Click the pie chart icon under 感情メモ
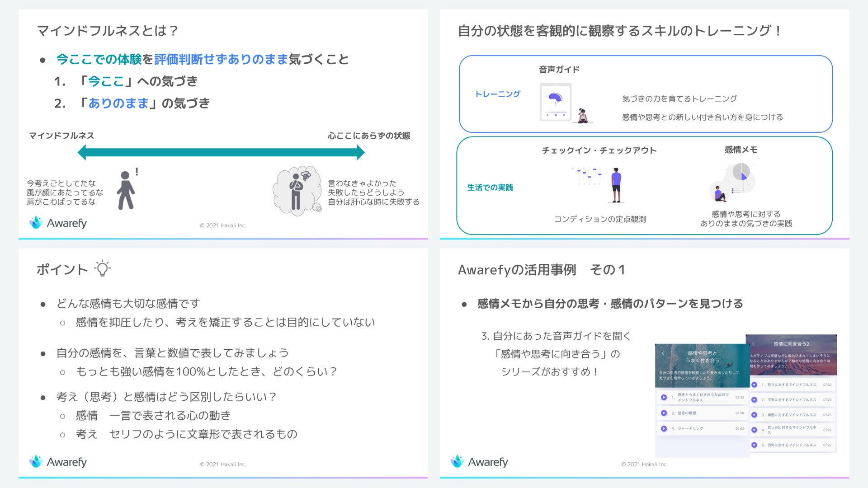The width and height of the screenshot is (868, 488). 741,172
